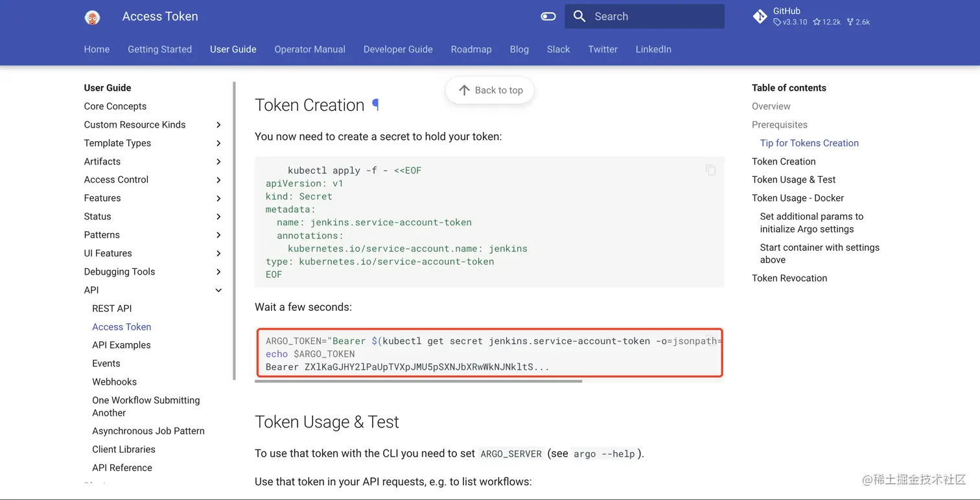
Task: Open the Slack tab
Action: coord(558,49)
